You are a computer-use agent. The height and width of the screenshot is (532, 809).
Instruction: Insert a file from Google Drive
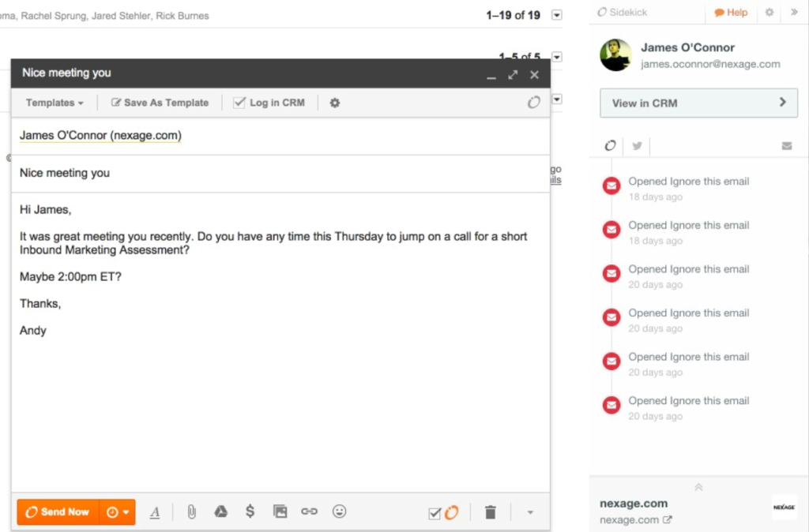221,512
